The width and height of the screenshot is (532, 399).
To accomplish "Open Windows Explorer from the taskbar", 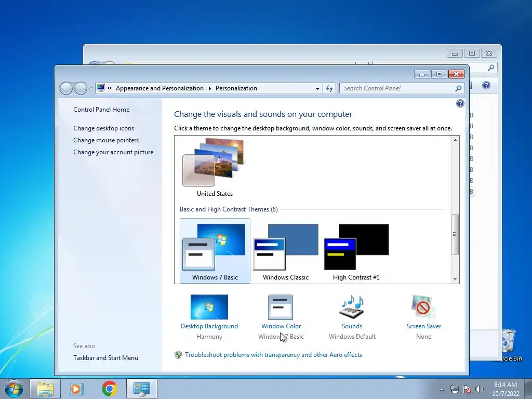I will click(45, 389).
